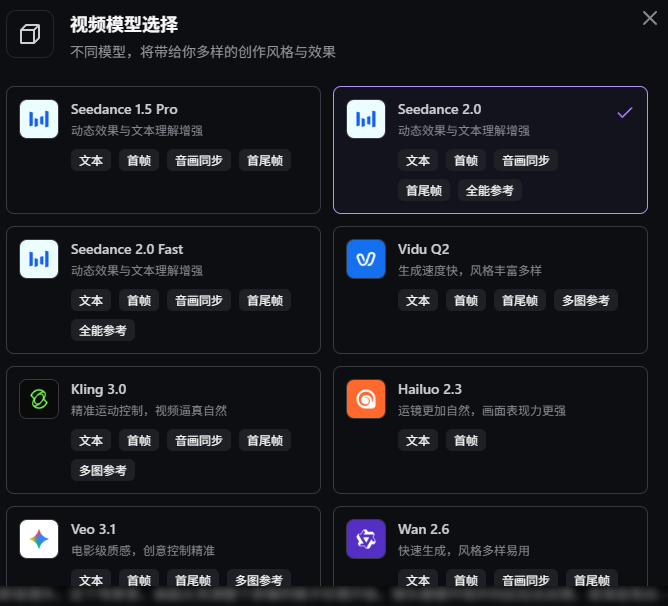
Task: Select the Seedance 2.0 Fast model name
Action: point(127,249)
